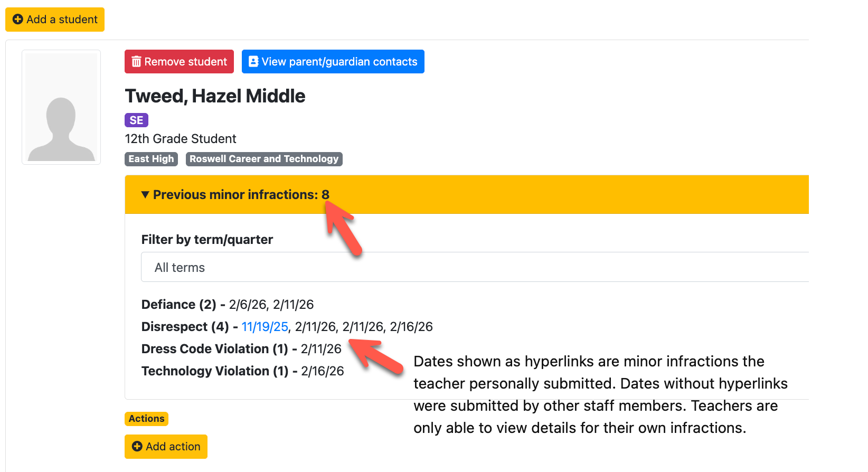Click the yellow Actions label
The height and width of the screenshot is (472, 868).
click(146, 419)
